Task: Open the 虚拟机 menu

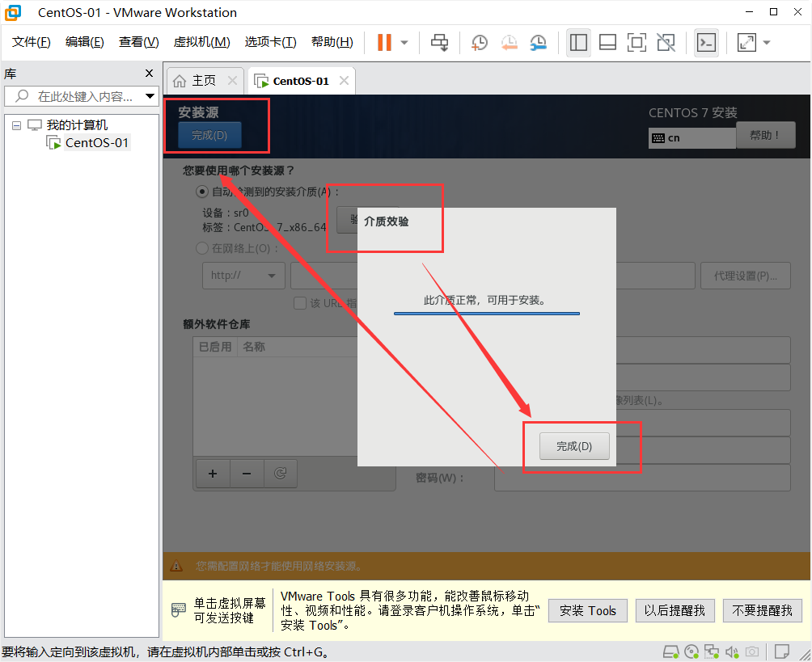Action: click(x=200, y=41)
